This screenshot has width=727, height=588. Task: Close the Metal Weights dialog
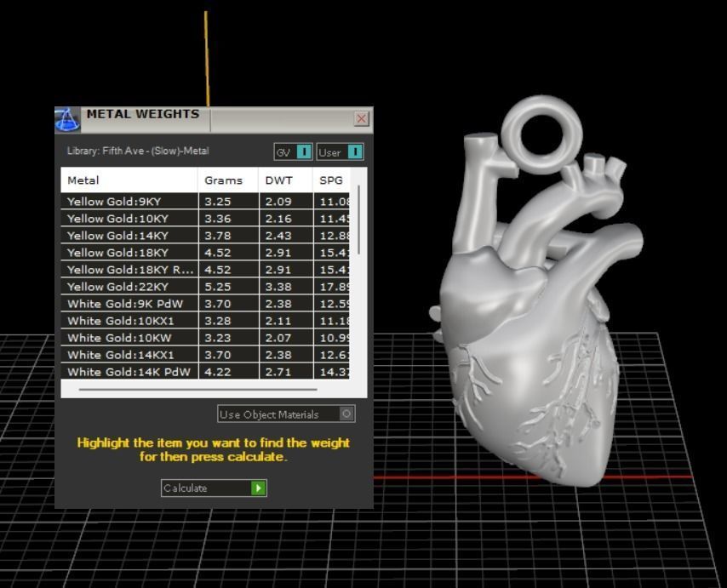tap(361, 118)
